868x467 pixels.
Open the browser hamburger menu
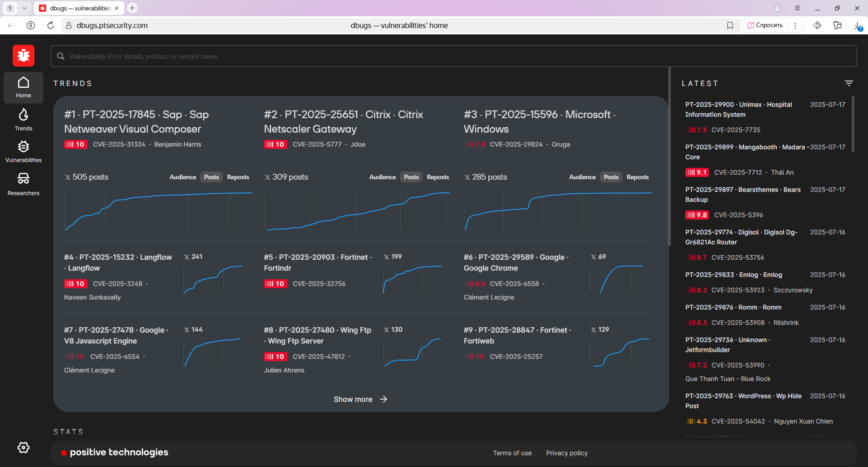[x=797, y=8]
